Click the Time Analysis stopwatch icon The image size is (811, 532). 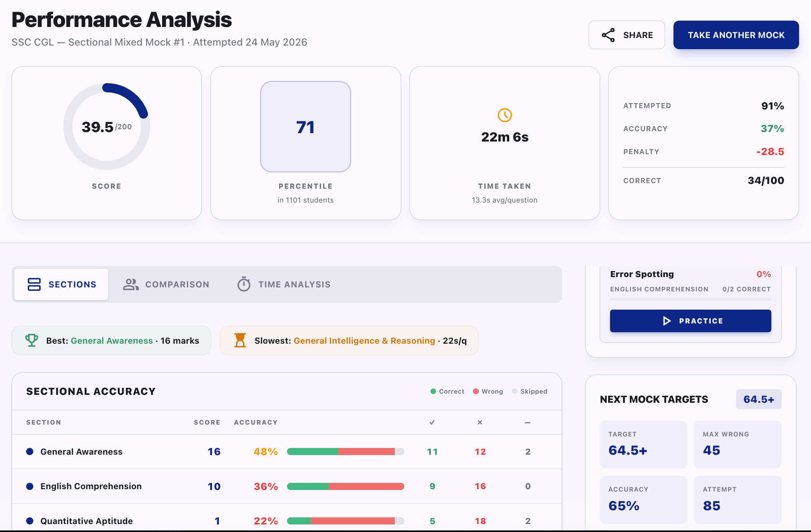244,284
